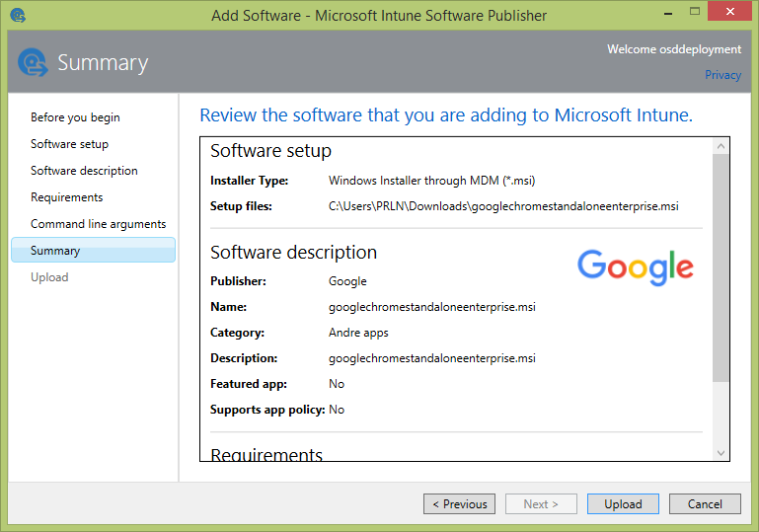
Task: Click the setup files path text
Action: tap(503, 206)
